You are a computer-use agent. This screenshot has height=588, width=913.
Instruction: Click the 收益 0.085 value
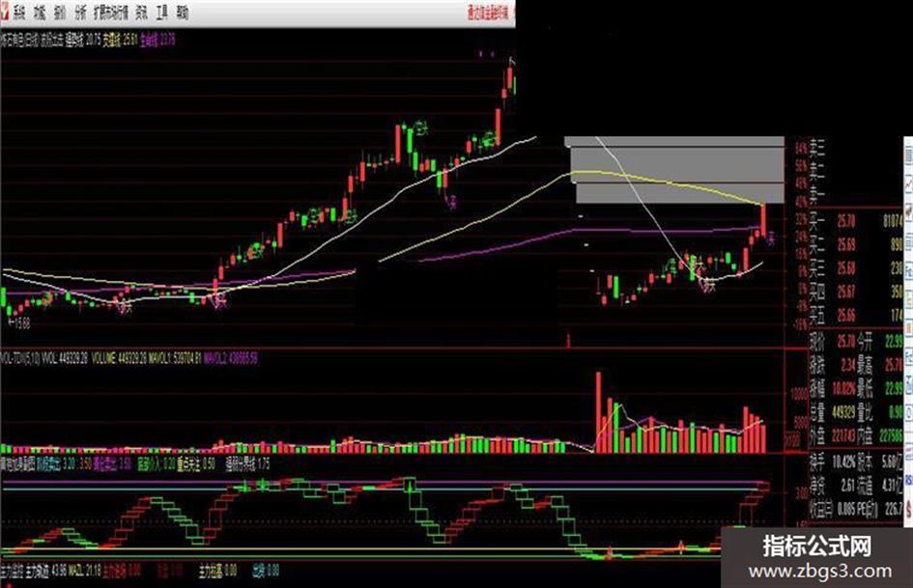tap(846, 510)
